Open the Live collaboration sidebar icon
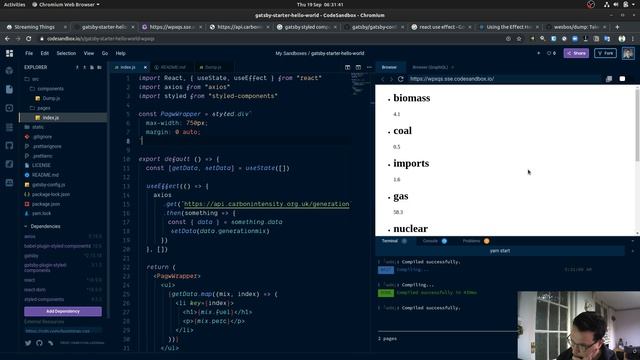Image resolution: width=640 pixels, height=360 pixels. [x=9, y=182]
